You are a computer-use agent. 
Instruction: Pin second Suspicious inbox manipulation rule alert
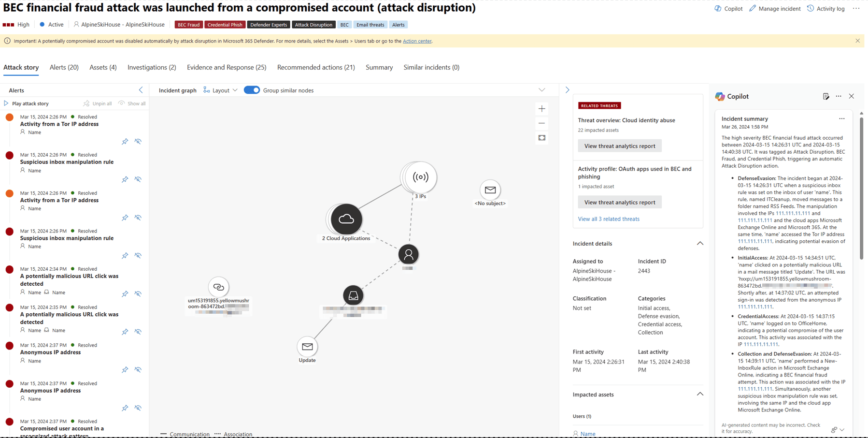pyautogui.click(x=125, y=255)
